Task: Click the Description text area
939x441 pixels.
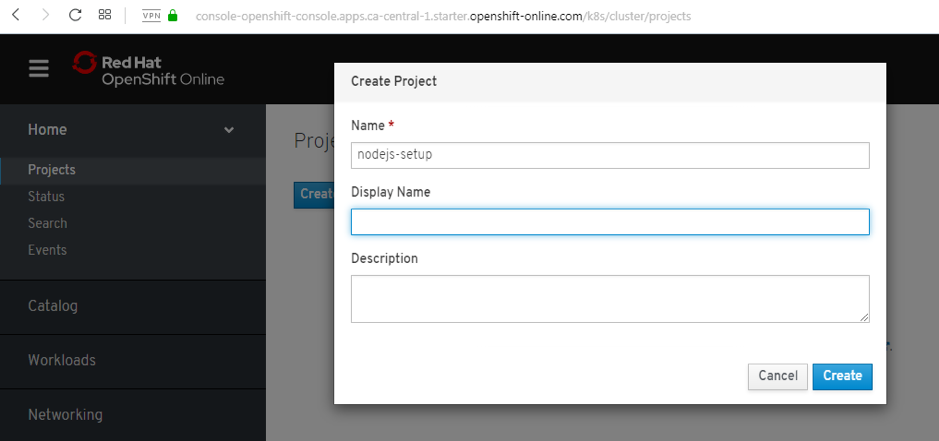Action: [610, 299]
